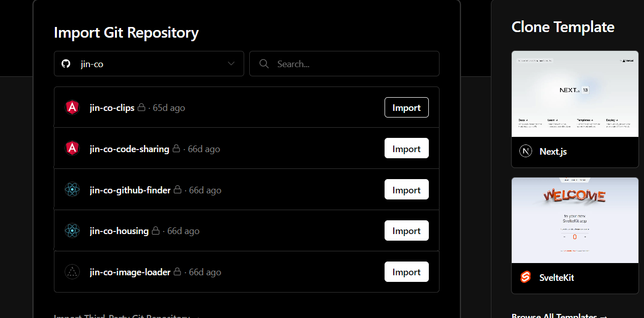This screenshot has height=318, width=644.
Task: Import the jin-co-clips repository
Action: point(406,107)
